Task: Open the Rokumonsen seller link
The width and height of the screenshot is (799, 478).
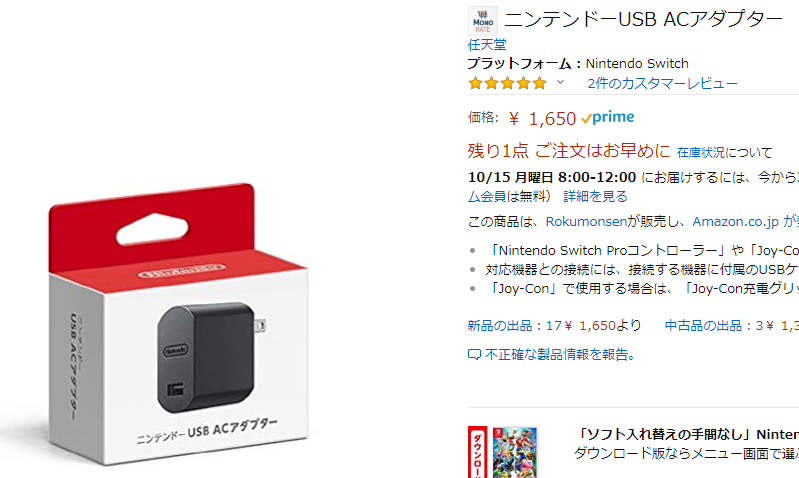Action: click(x=586, y=222)
